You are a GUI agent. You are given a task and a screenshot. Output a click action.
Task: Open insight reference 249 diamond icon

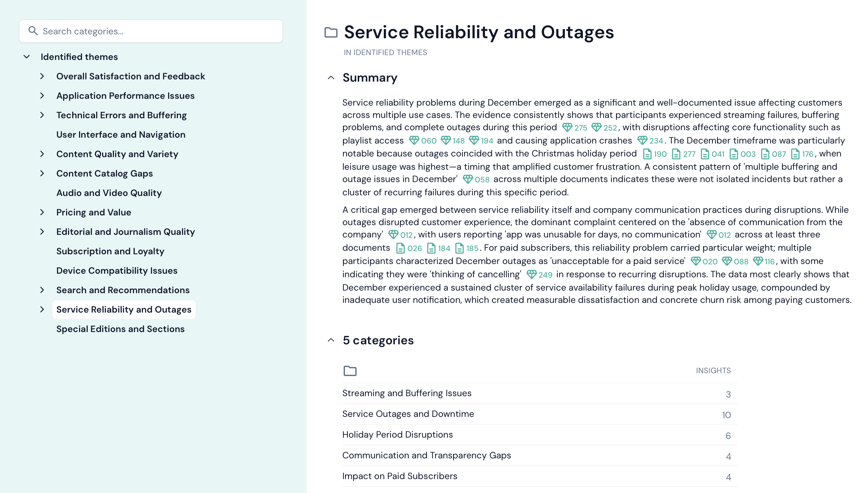tap(531, 275)
